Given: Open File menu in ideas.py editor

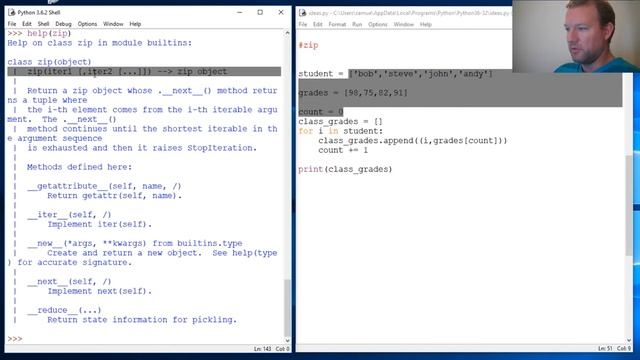Looking at the screenshot, I should (302, 24).
